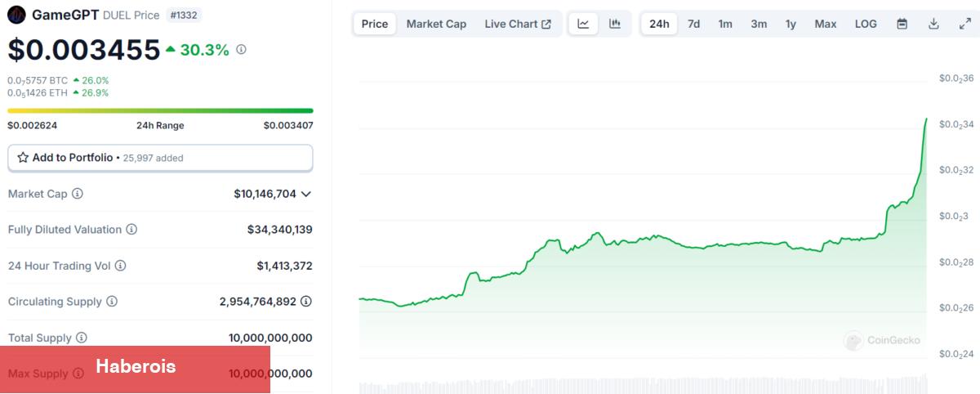Add GameGPT to Portfolio button

(160, 158)
